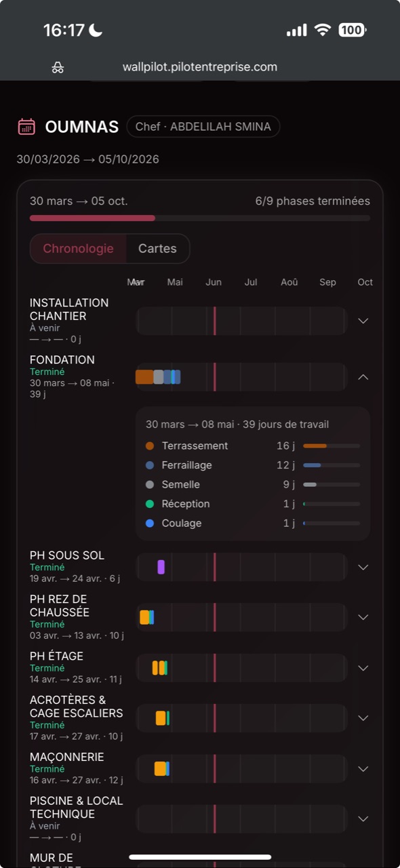Expand the PISCINE & LOCAL TECHNIQUE phase
The width and height of the screenshot is (400, 868).
coord(363,818)
